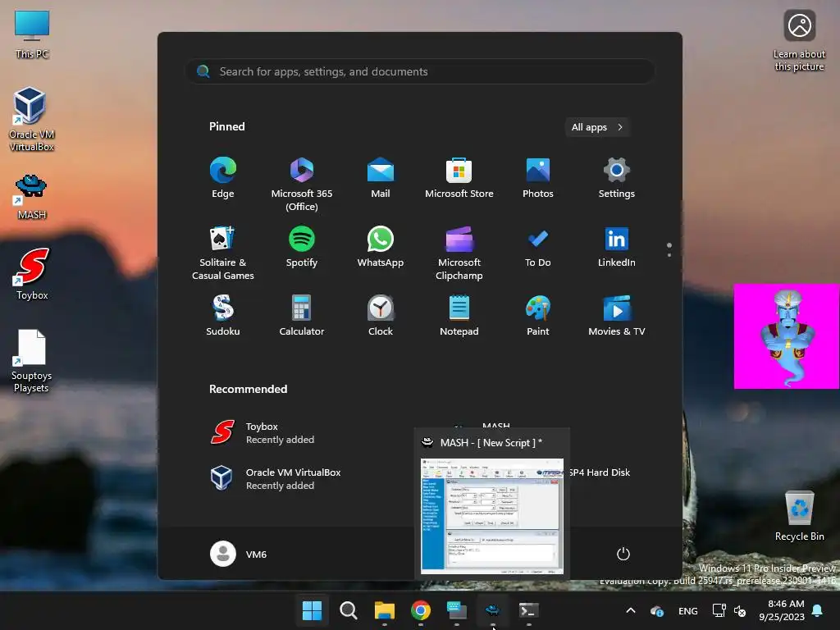Image resolution: width=840 pixels, height=630 pixels.
Task: Open the To Do app
Action: [x=538, y=248]
